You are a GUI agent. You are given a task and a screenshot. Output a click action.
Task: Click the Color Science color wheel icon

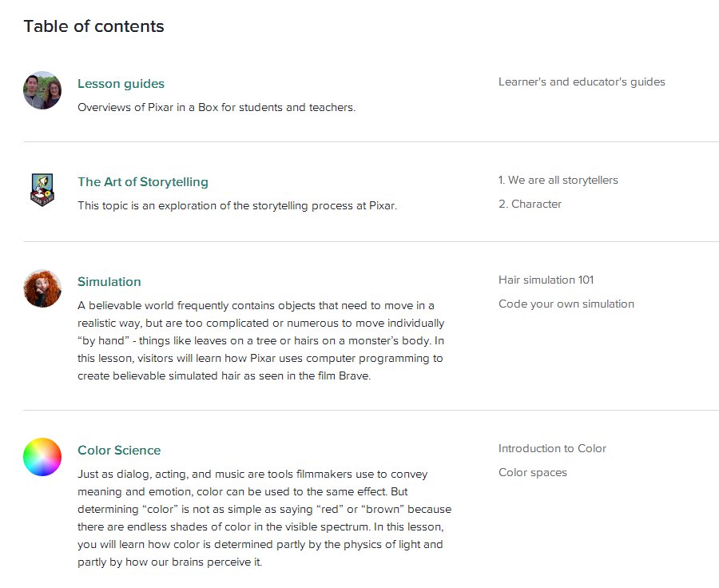[x=42, y=457]
